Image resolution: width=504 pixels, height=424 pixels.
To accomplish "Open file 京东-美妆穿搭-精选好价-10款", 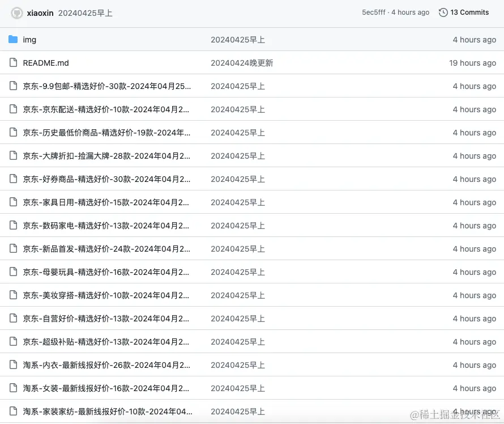I will [x=106, y=295].
